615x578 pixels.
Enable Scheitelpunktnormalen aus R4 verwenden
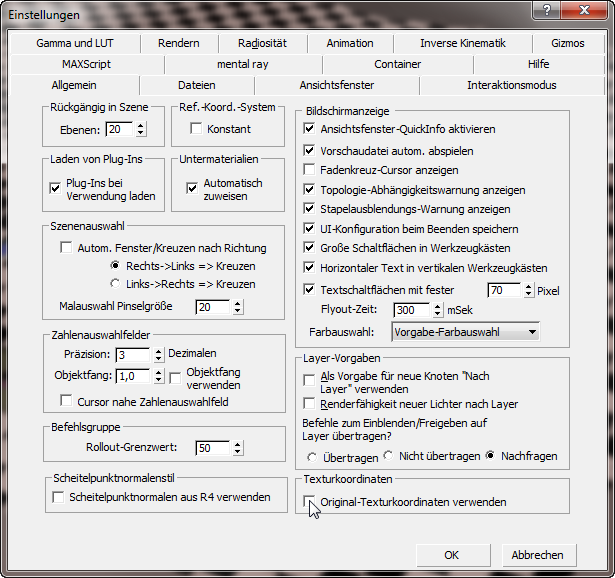coord(58,497)
